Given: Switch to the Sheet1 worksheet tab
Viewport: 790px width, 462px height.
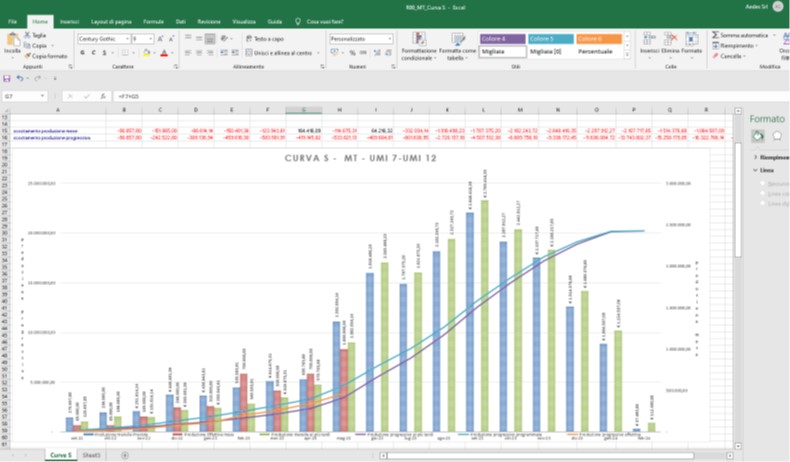Looking at the screenshot, I should [x=90, y=455].
